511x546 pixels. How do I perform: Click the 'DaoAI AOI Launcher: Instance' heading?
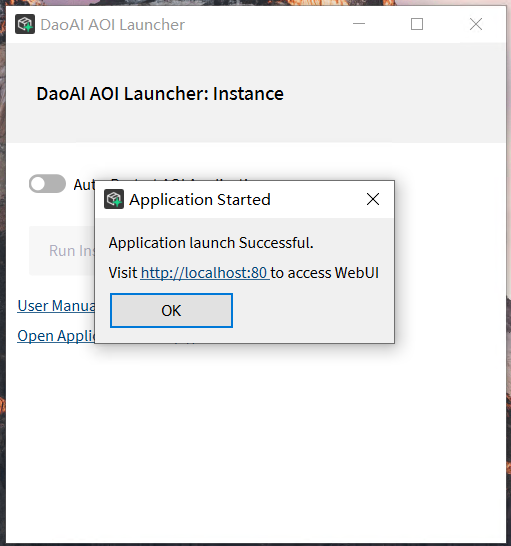coord(160,94)
